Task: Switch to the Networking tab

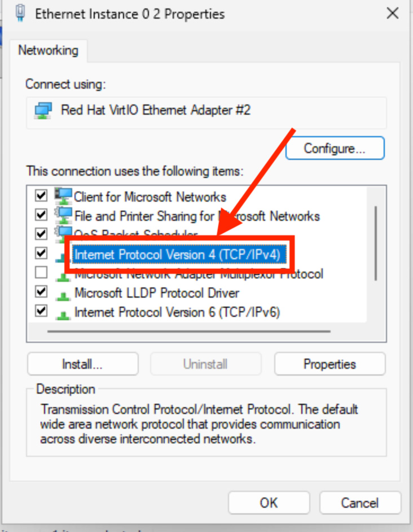Action: point(49,50)
